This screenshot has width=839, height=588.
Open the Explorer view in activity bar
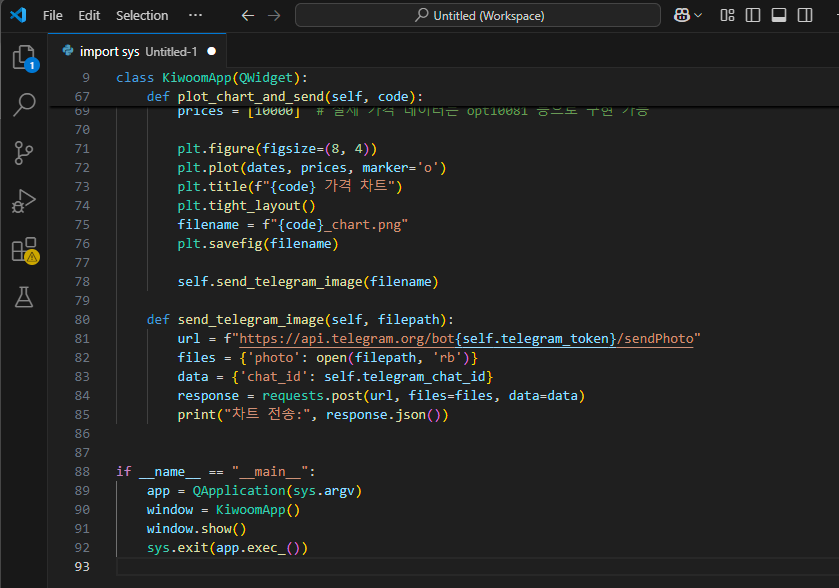pos(24,58)
